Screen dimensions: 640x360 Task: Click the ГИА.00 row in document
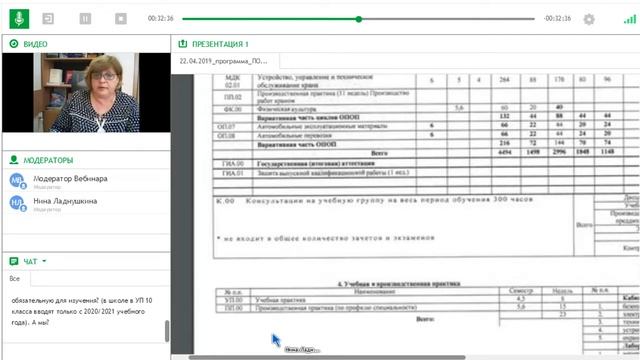(x=427, y=163)
